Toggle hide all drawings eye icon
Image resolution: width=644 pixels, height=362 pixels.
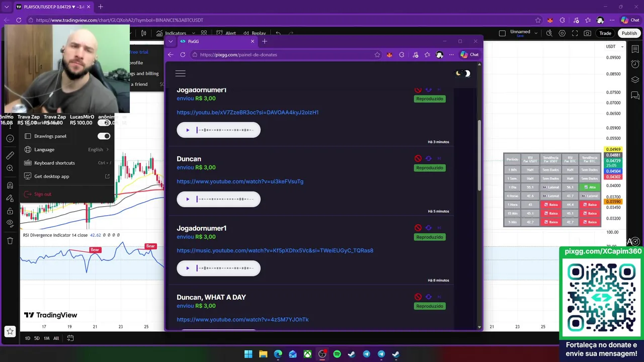10,223
